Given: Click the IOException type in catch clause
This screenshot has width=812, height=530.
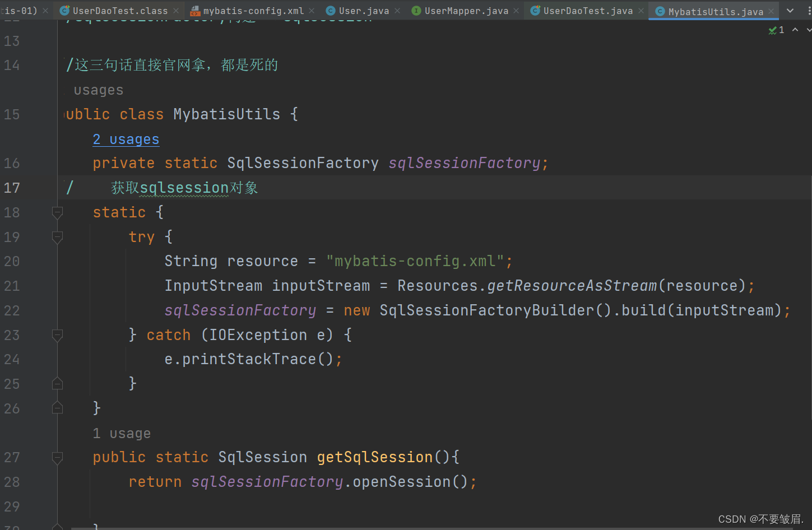Looking at the screenshot, I should tap(258, 335).
